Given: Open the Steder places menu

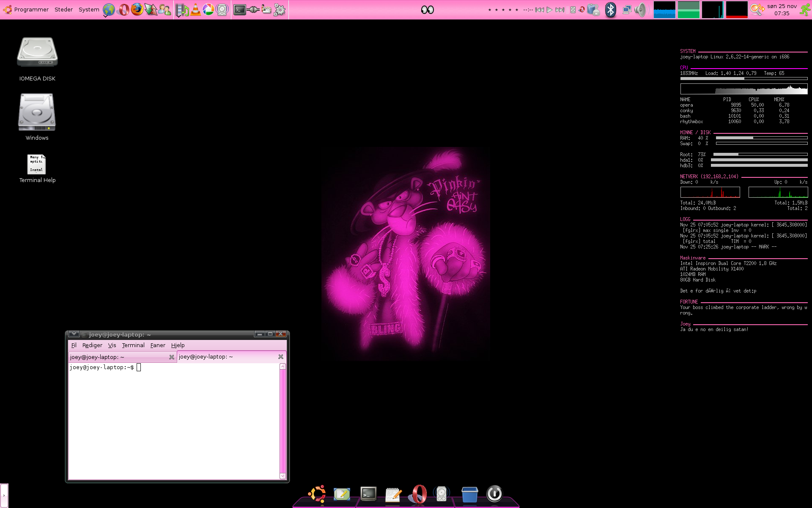Looking at the screenshot, I should (x=63, y=9).
